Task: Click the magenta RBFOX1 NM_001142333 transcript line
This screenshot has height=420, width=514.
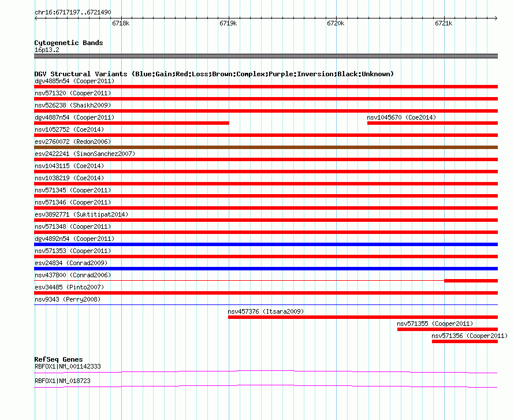Action: tap(266, 371)
